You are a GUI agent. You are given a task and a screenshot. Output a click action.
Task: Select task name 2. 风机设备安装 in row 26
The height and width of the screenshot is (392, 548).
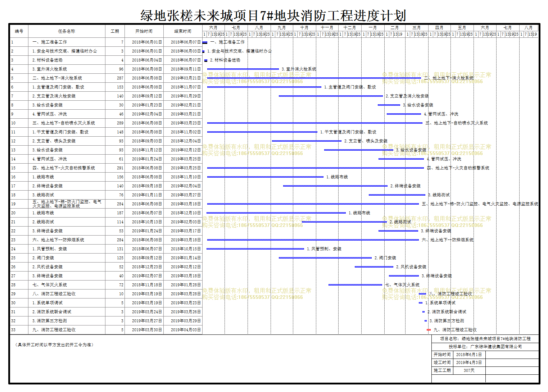coord(47,267)
